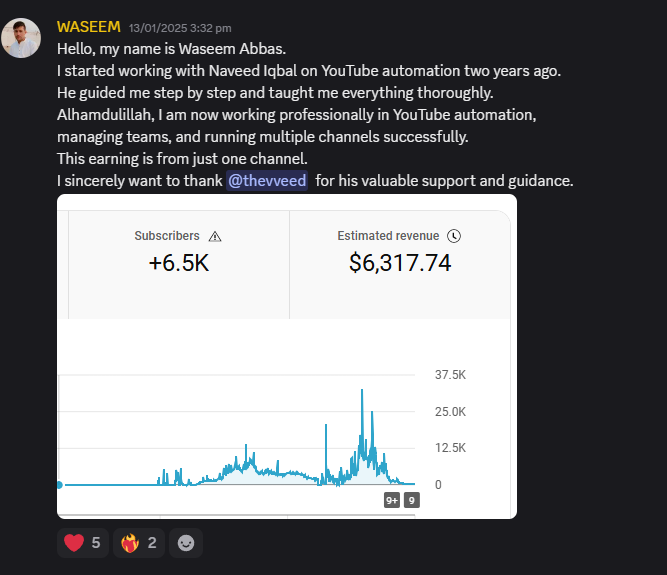Screen dimensions: 667x575
Task: Click the 9 badge on the chart
Action: click(x=411, y=500)
